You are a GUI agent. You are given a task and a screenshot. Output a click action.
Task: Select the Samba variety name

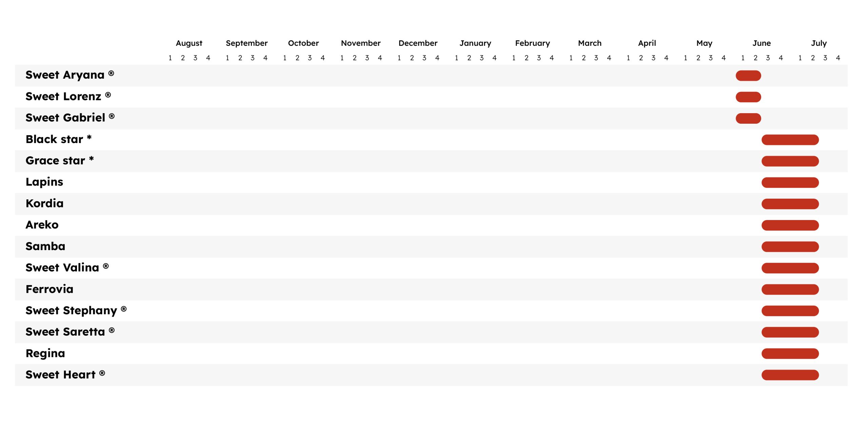[x=45, y=246]
